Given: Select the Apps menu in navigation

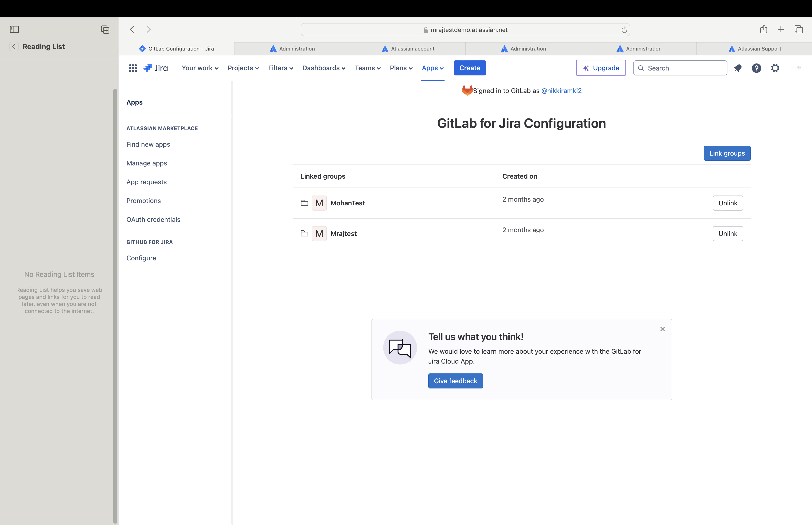Looking at the screenshot, I should pos(432,68).
